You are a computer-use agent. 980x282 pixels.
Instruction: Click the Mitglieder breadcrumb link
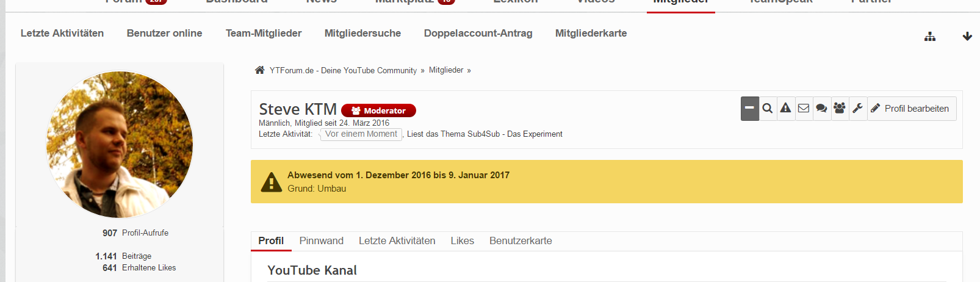(446, 70)
